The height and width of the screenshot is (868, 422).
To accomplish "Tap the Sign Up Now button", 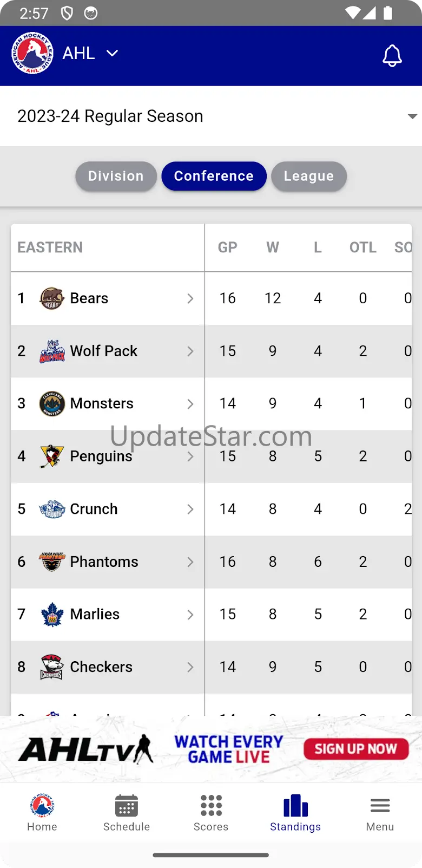I will coord(356,749).
